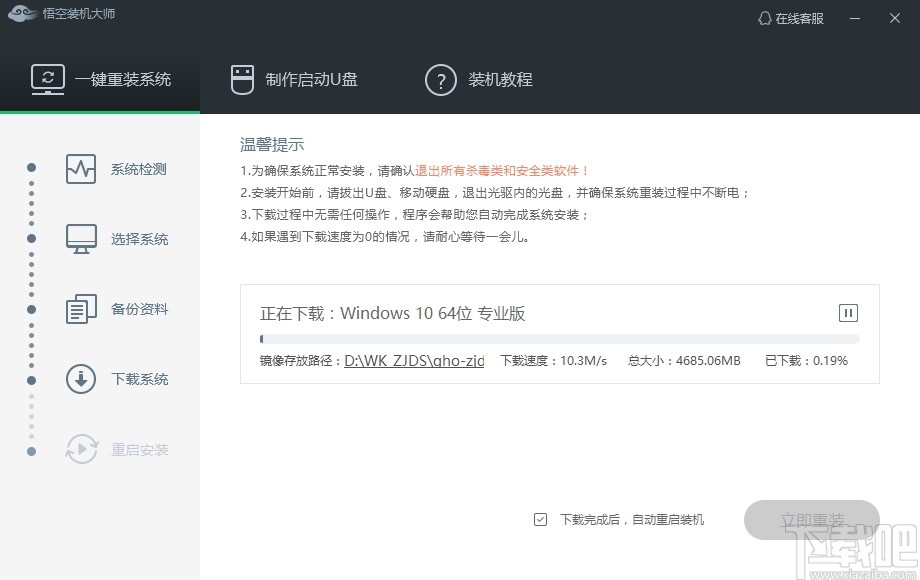
Task: Pause the Windows 10 download
Action: click(848, 312)
